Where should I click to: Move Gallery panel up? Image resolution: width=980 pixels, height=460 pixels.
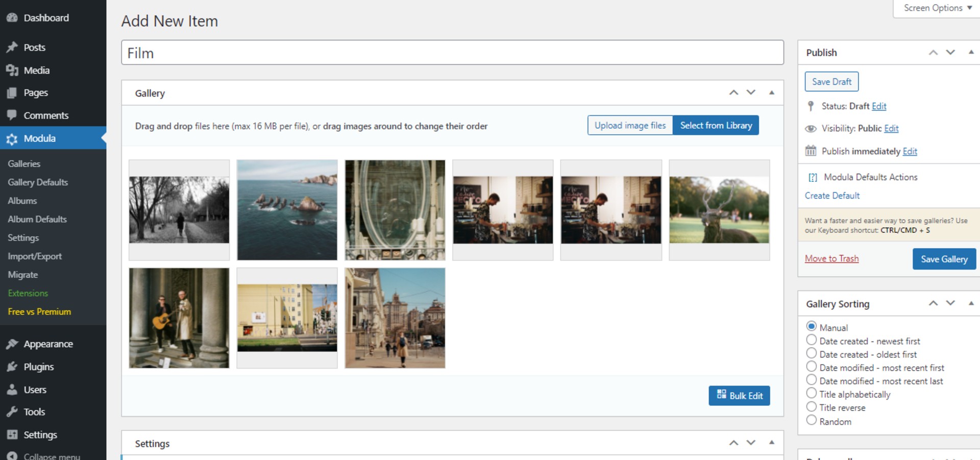[733, 92]
